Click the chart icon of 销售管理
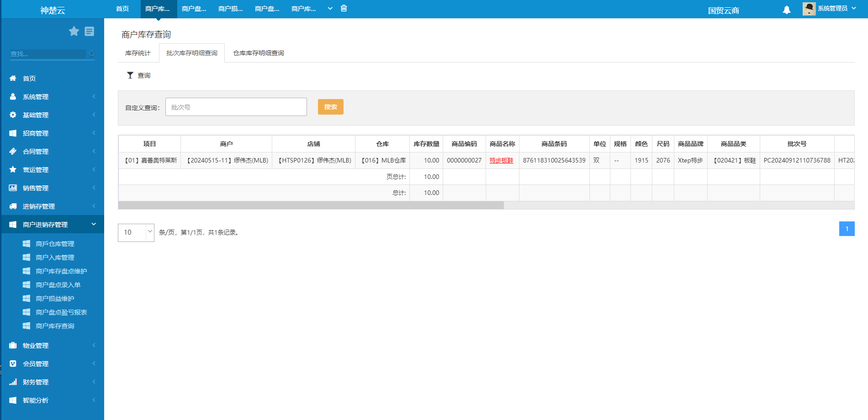 (x=13, y=188)
